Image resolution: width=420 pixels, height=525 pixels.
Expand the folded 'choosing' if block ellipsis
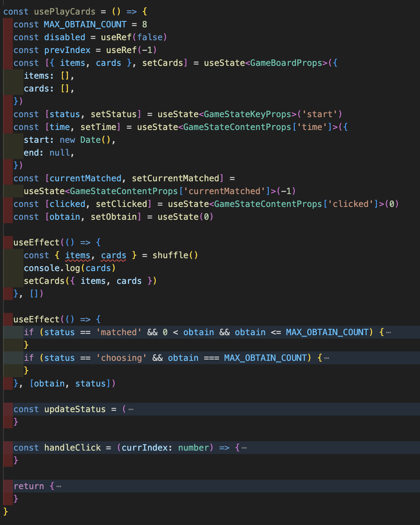326,358
